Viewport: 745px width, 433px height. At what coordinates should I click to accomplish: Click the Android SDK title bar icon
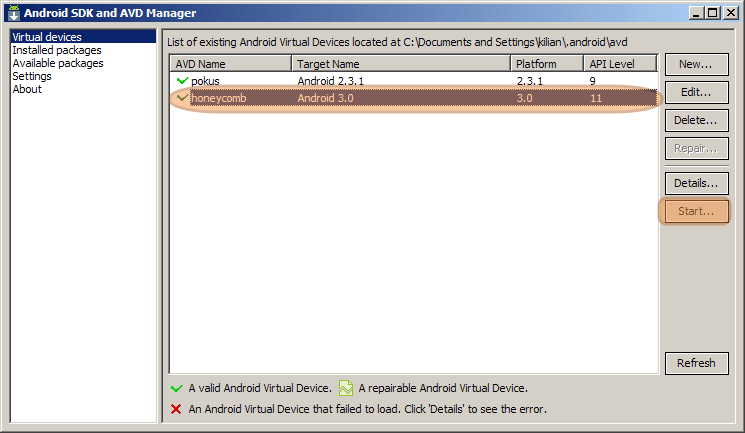click(x=14, y=13)
